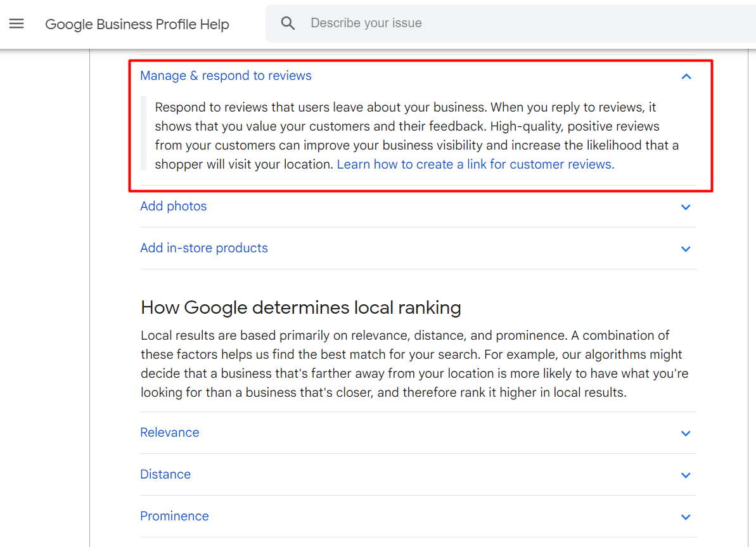756x547 pixels.
Task: Expand the Prominence section chevron
Action: point(686,517)
